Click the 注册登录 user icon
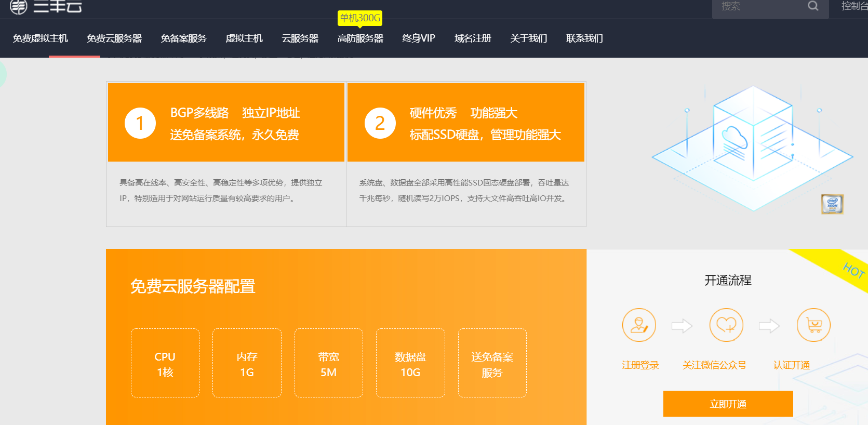Image resolution: width=868 pixels, height=425 pixels. 639,325
